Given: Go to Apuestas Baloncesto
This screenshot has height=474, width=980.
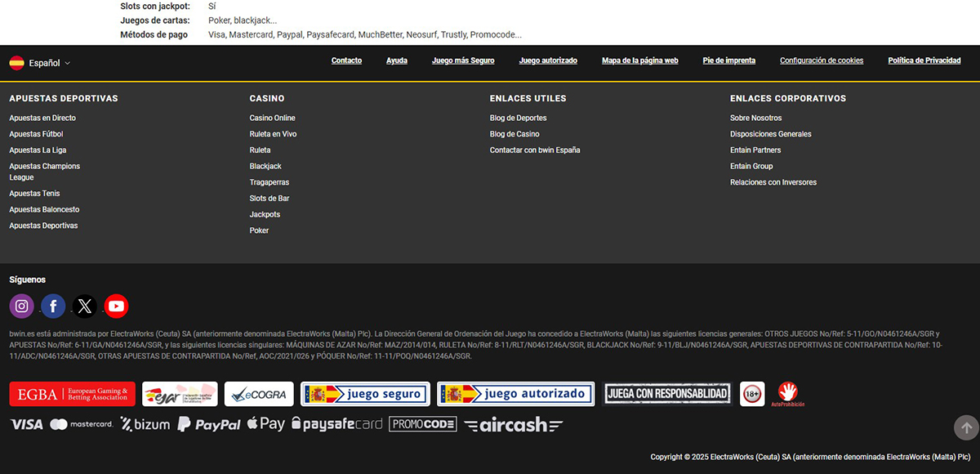Looking at the screenshot, I should point(44,209).
